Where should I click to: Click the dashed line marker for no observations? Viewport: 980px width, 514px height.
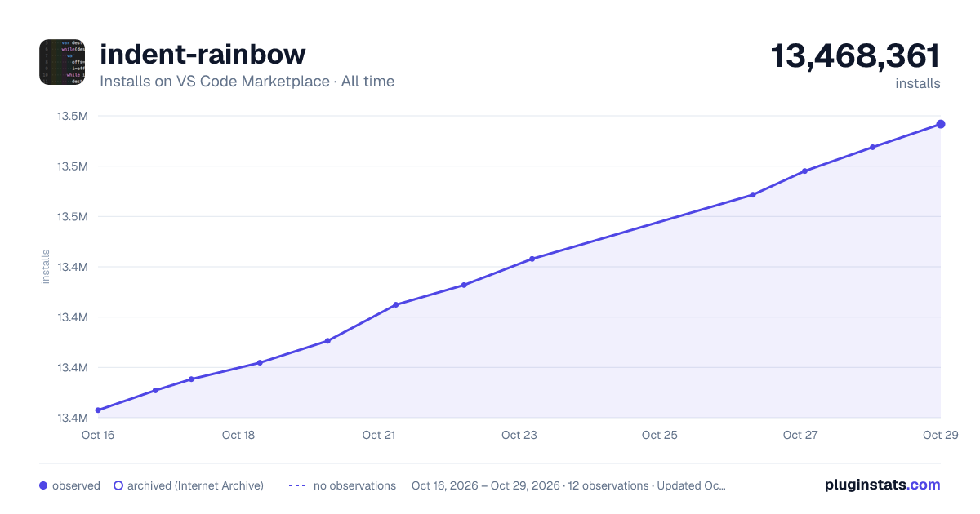pyautogui.click(x=298, y=485)
